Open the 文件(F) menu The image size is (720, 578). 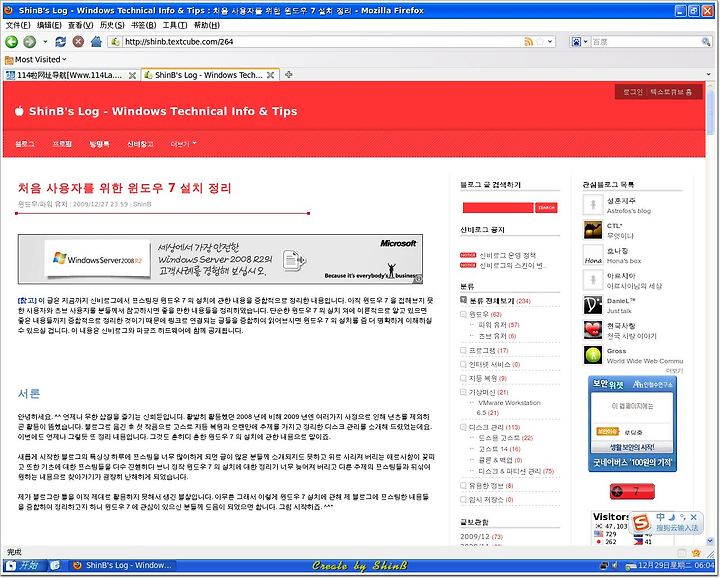18,25
